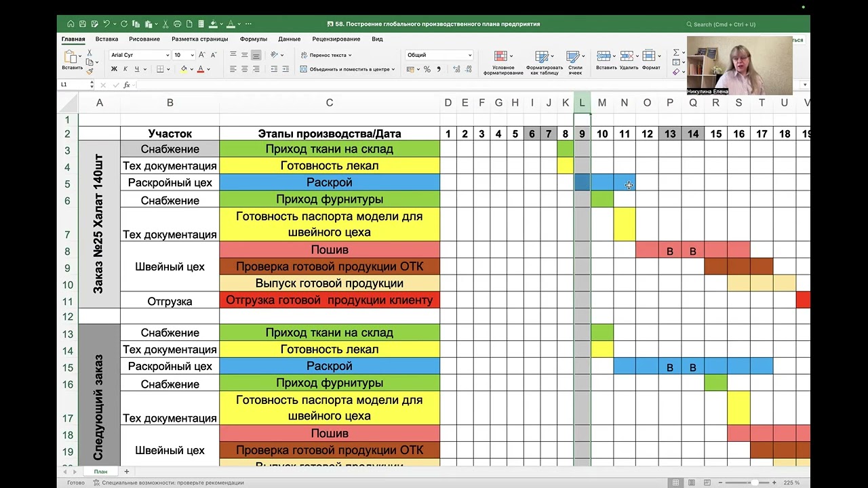The image size is (868, 488).
Task: Open the Данные ribbon tab
Action: pyautogui.click(x=290, y=39)
